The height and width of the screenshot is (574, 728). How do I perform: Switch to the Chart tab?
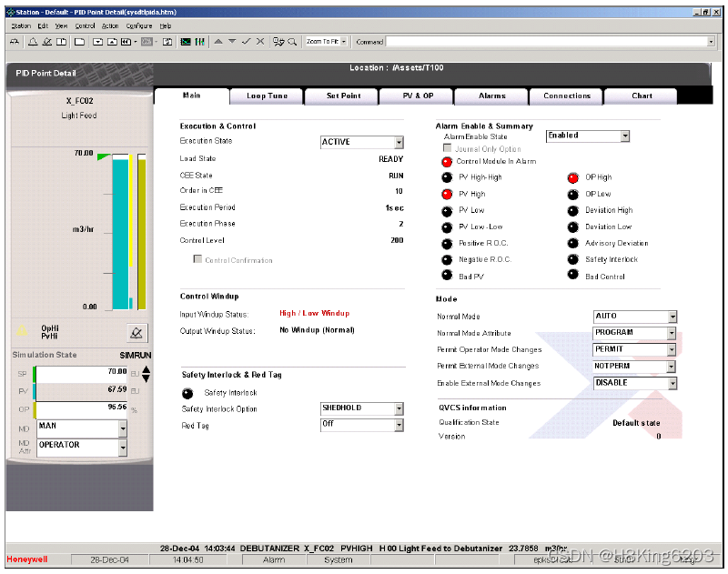coord(642,96)
